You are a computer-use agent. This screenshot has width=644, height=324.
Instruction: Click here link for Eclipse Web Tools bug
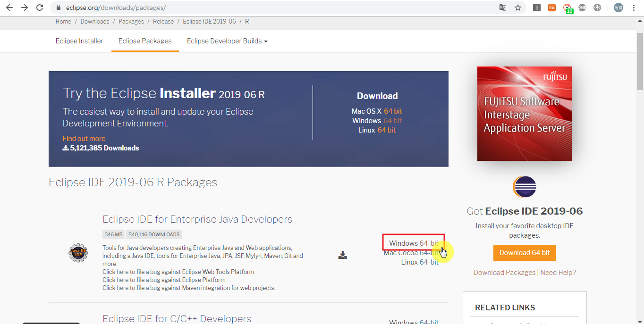123,272
